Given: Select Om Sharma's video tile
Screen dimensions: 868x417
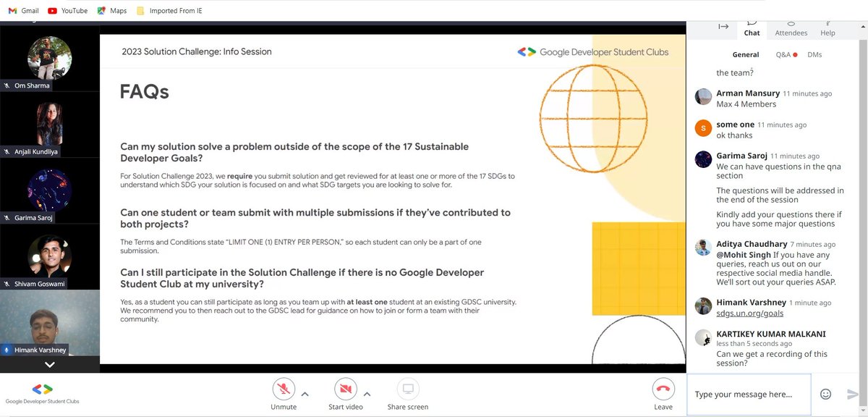Looking at the screenshot, I should [49, 58].
